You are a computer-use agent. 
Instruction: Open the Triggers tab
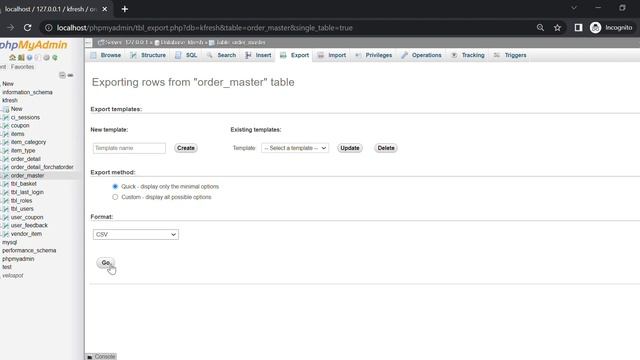click(510, 55)
